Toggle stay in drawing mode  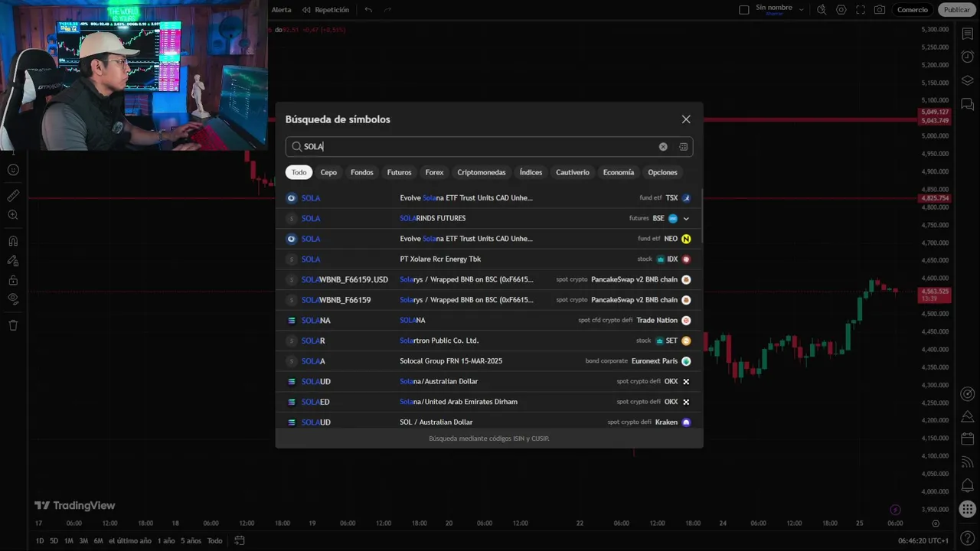(13, 261)
